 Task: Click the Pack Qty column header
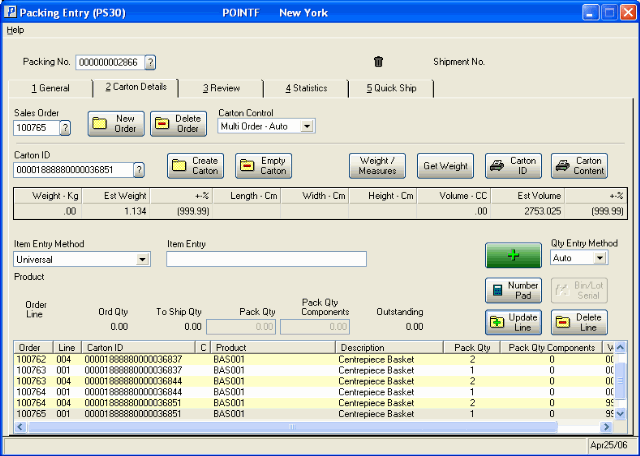(472, 348)
